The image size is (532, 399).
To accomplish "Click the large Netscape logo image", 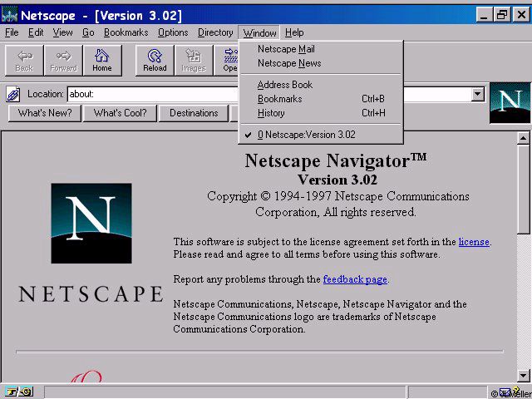I will pyautogui.click(x=91, y=224).
